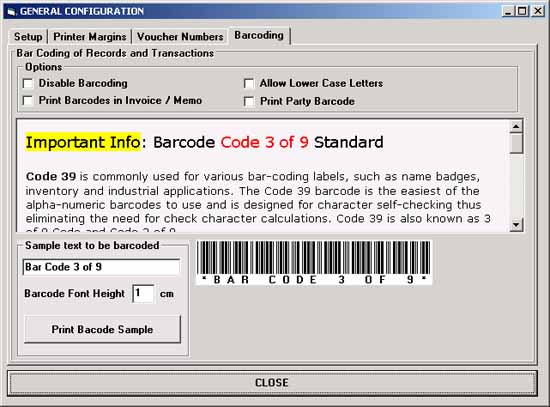Minimize the General Configuration window
Viewport: 550px width, 407px height.
(508, 11)
